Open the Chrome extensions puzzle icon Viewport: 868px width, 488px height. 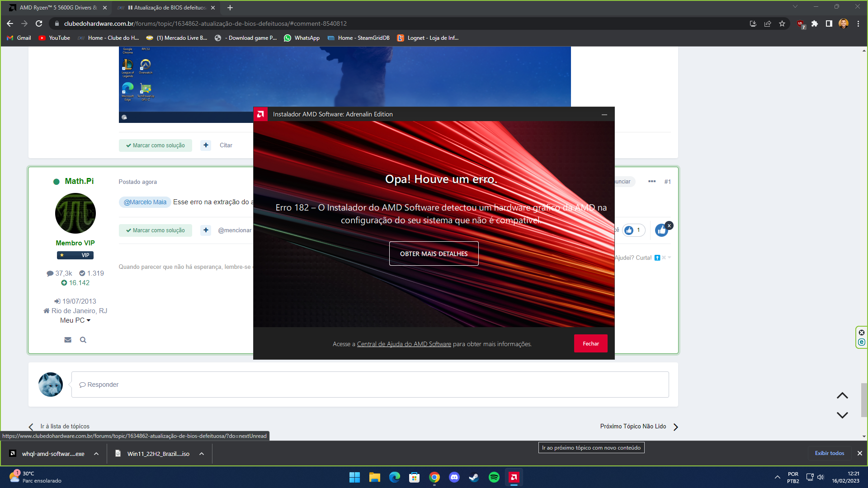(x=815, y=23)
